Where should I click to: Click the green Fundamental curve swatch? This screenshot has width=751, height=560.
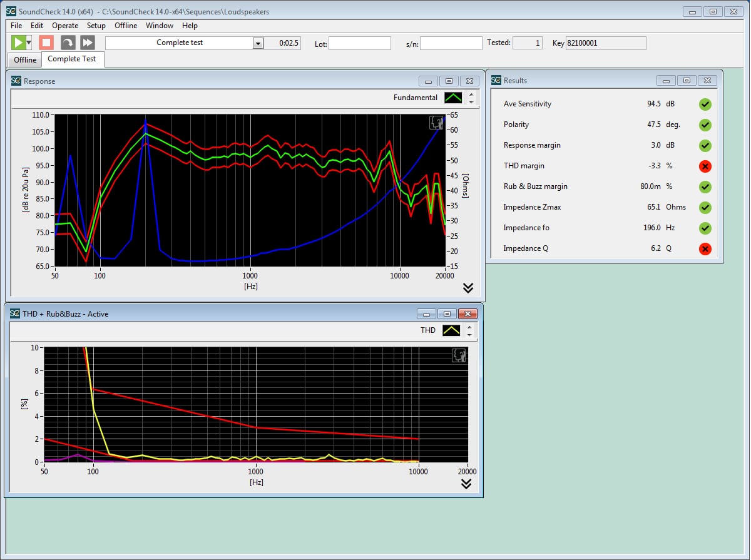coord(453,98)
